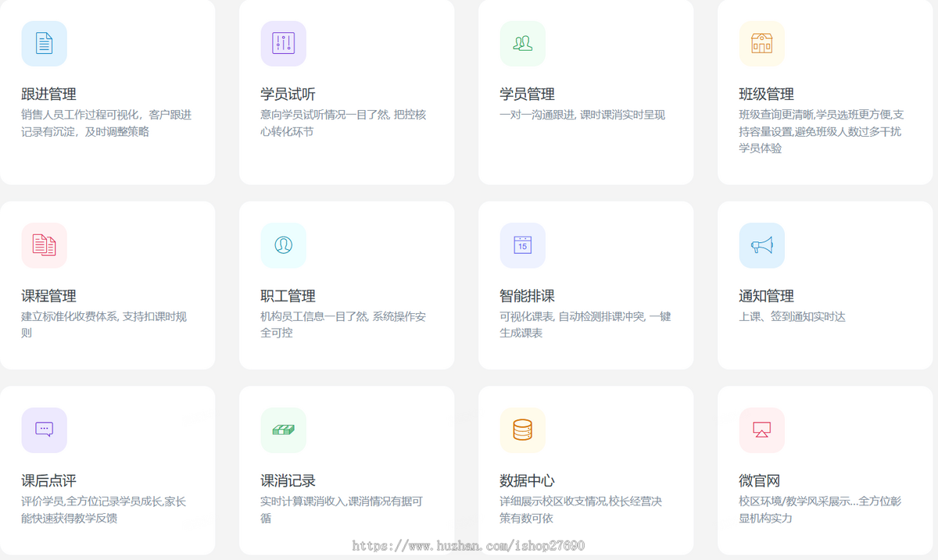Open the 跟进管理 title

pyautogui.click(x=48, y=95)
